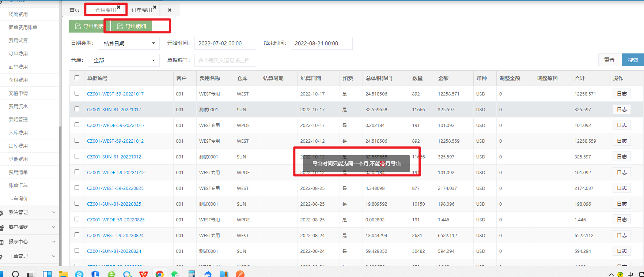Viewport: 644px width, 277px height.
Task: Open the orange round app on taskbar
Action: click(x=240, y=274)
